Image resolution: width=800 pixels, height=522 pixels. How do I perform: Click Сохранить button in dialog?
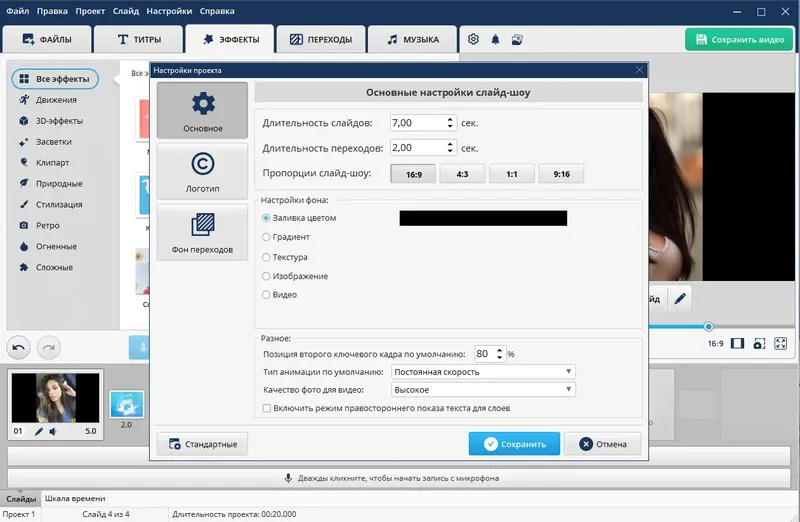pos(514,444)
